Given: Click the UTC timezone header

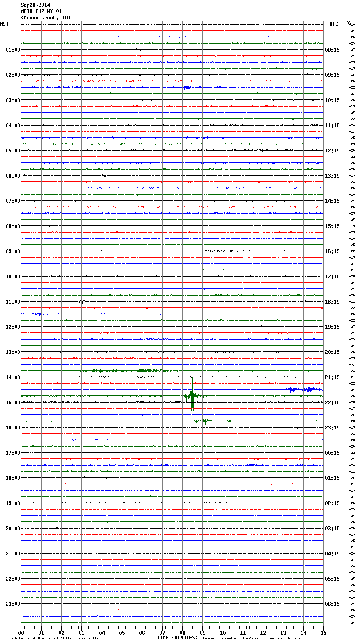Looking at the screenshot, I should click(334, 24).
